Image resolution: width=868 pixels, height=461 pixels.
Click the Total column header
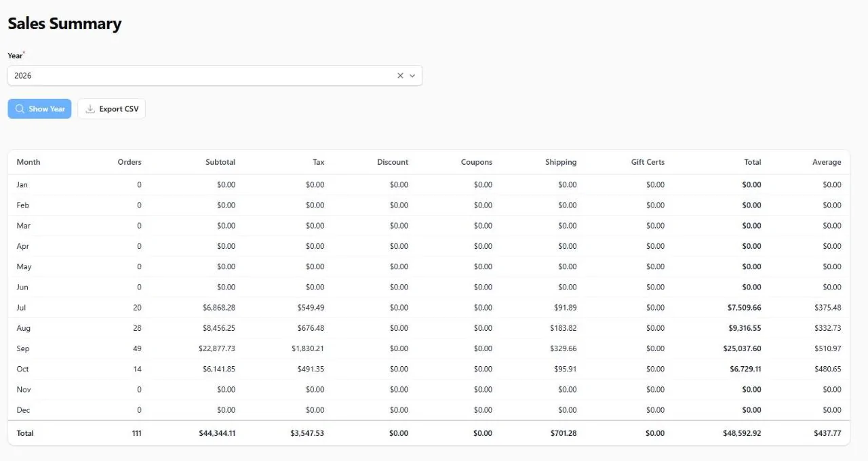click(753, 162)
